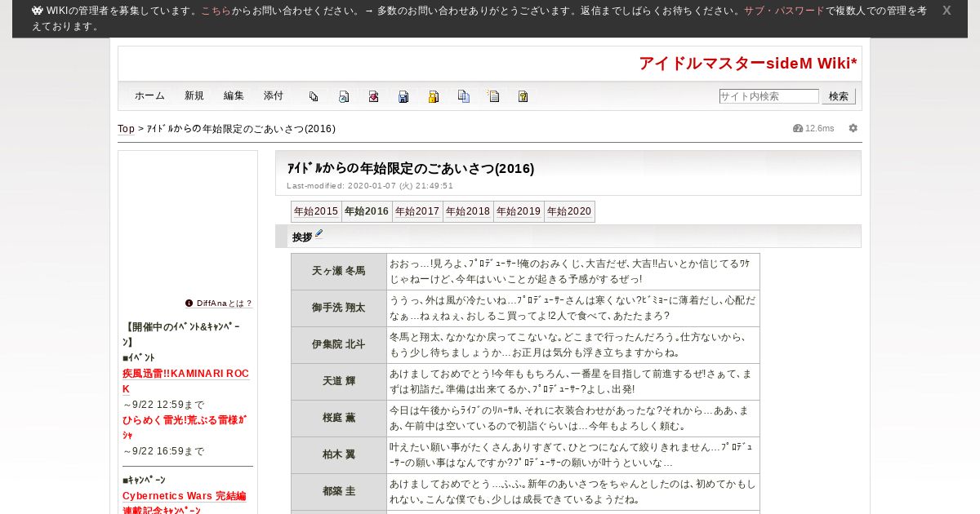Click the 伊集院 北斗 name cell

click(339, 345)
